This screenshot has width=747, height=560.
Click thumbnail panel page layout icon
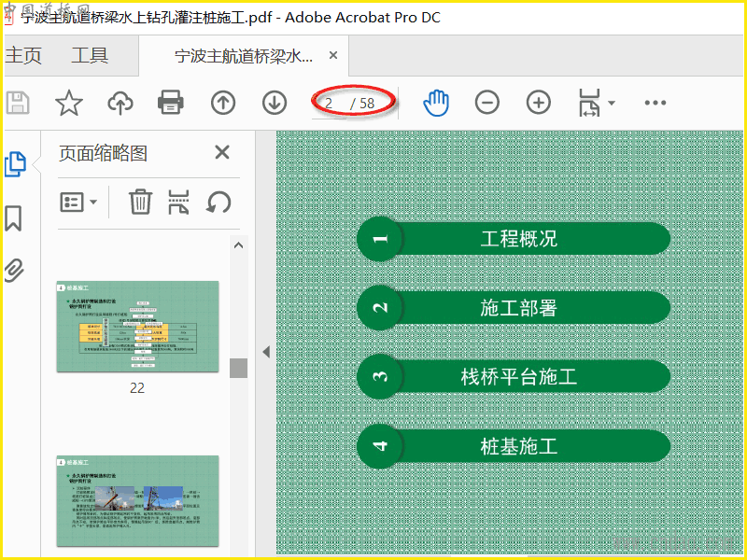click(x=178, y=202)
